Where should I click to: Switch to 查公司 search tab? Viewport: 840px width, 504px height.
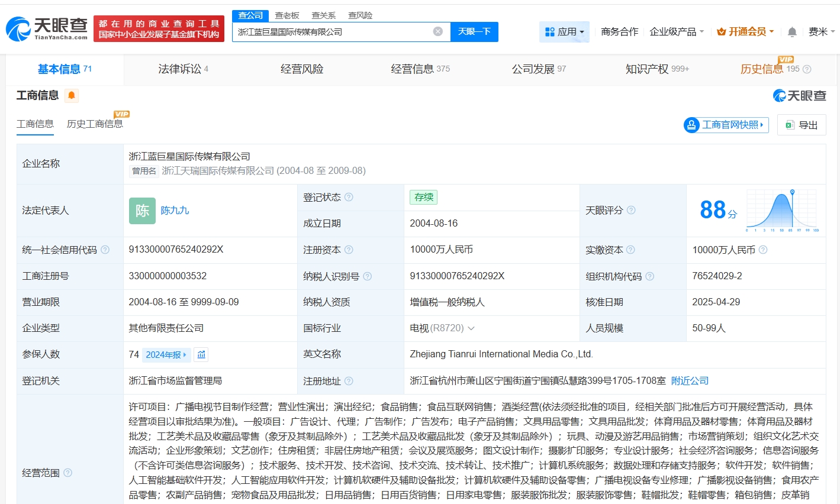(250, 15)
